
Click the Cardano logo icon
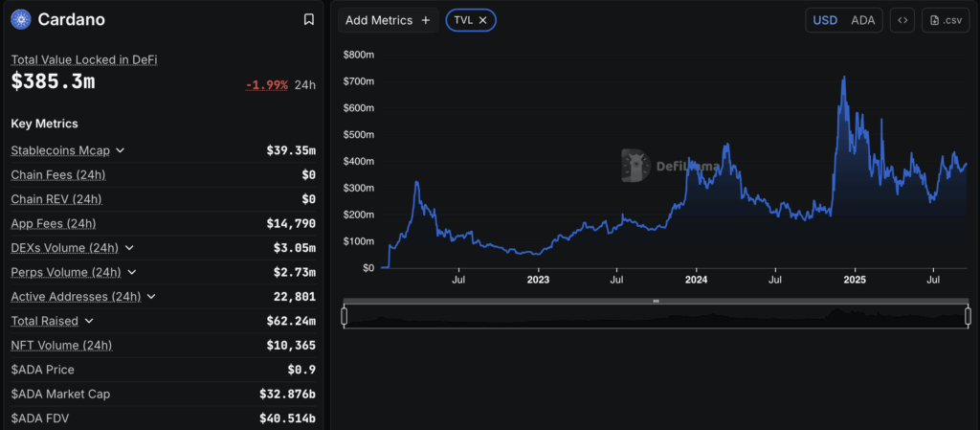click(21, 20)
